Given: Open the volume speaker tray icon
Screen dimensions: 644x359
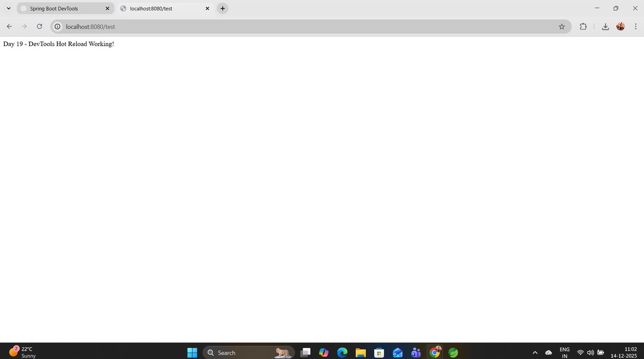Looking at the screenshot, I should click(590, 353).
